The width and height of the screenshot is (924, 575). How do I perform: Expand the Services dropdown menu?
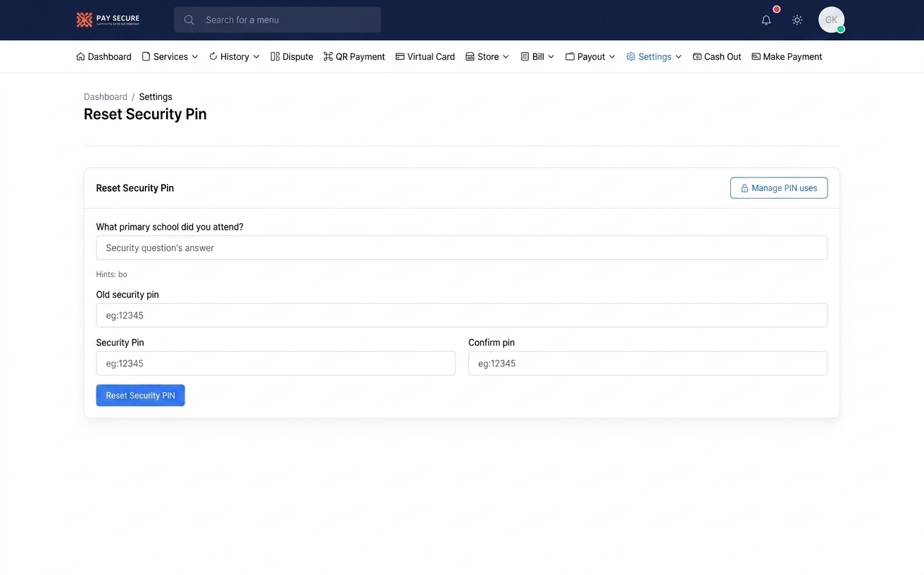[x=170, y=56]
